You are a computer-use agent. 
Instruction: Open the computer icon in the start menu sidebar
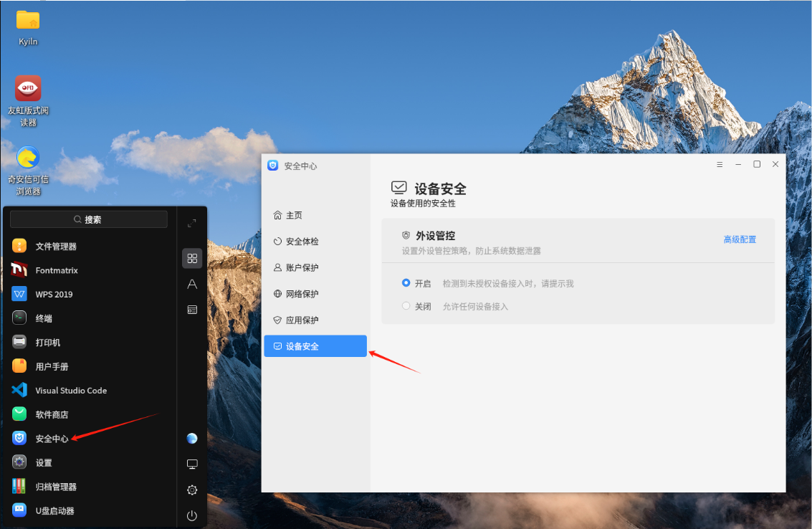click(x=192, y=464)
